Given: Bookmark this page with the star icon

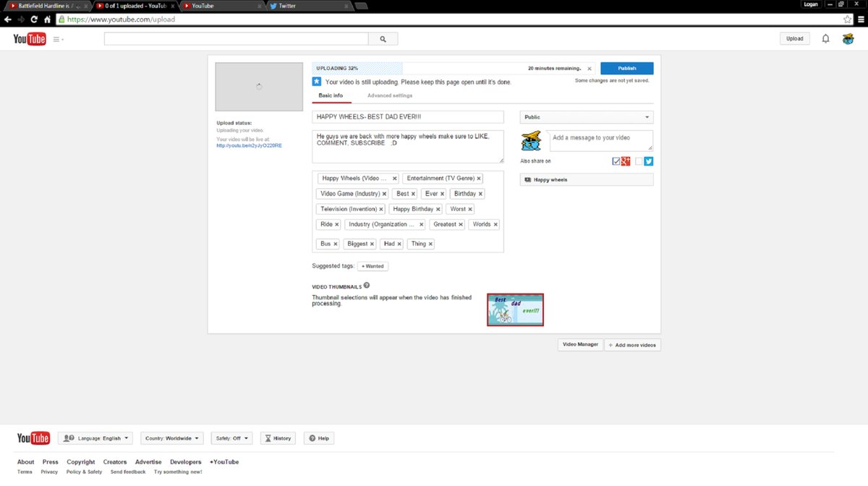Looking at the screenshot, I should 847,20.
